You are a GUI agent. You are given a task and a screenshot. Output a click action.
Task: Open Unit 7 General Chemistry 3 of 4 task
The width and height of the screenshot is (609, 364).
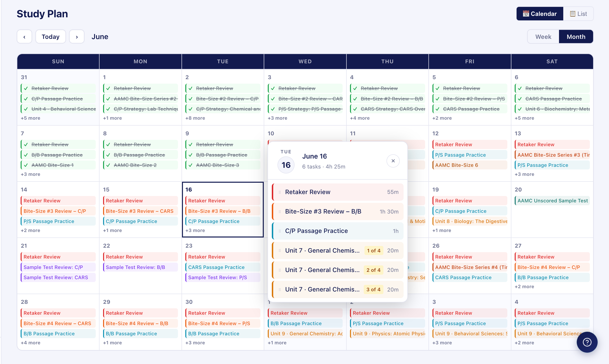click(337, 289)
